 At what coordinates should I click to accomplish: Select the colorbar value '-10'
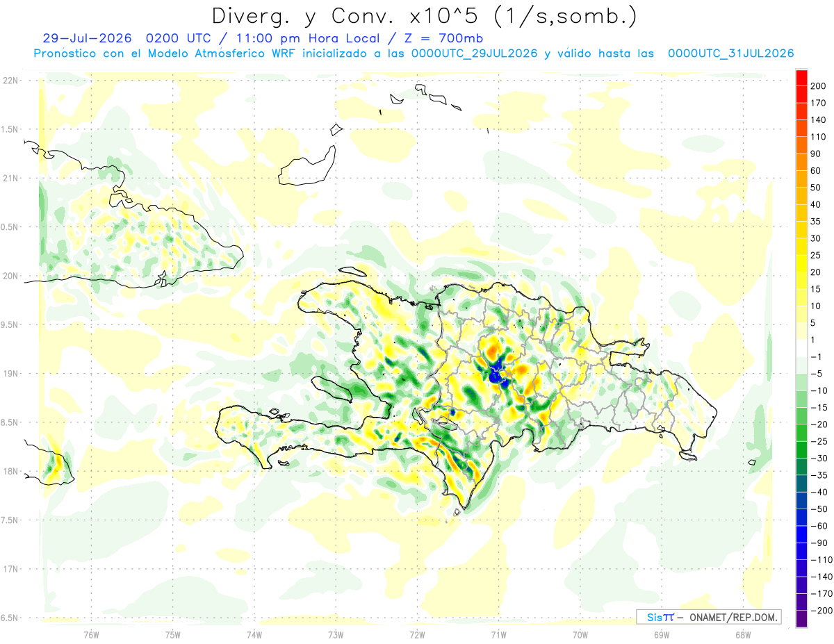coord(818,390)
